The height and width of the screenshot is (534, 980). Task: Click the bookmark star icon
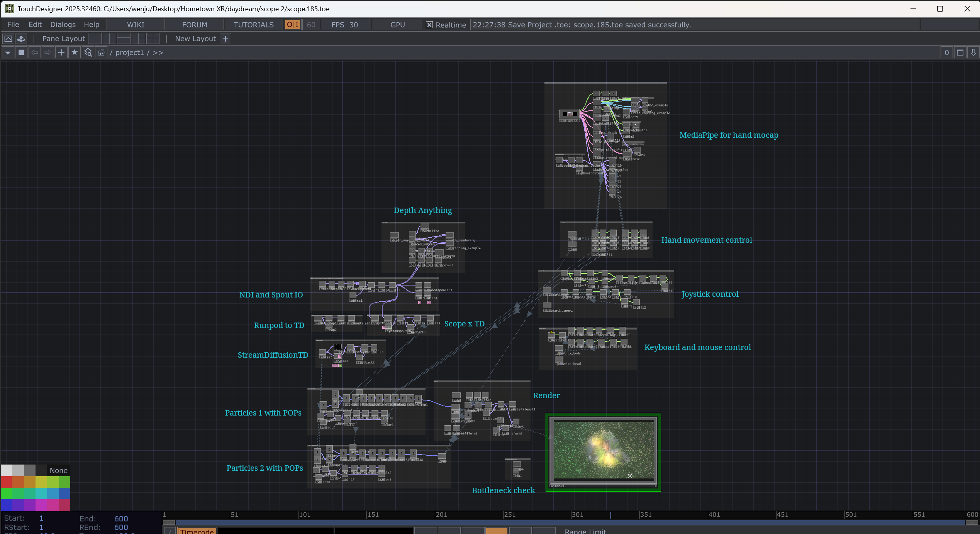[x=75, y=52]
